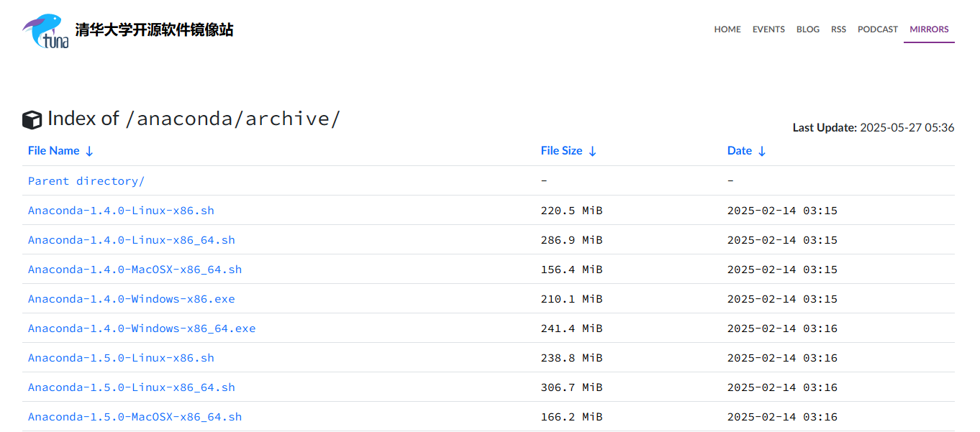Download Anaconda-1.5.0-Linux-x86.sh
This screenshot has width=980, height=432.
pyautogui.click(x=121, y=358)
